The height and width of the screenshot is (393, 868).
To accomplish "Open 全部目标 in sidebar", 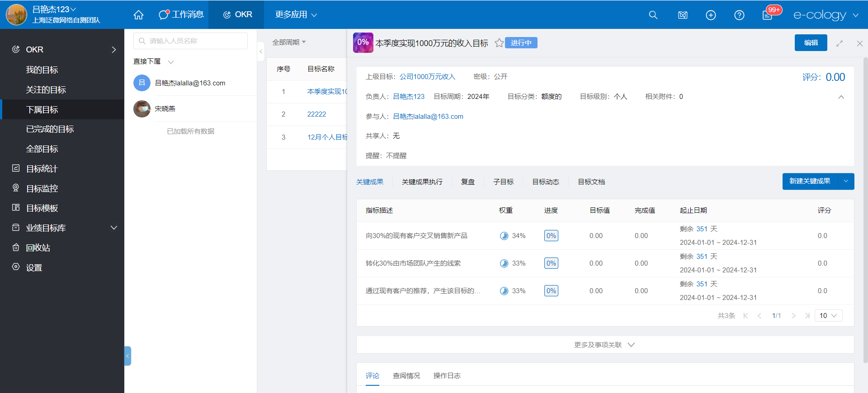I will tap(42, 149).
